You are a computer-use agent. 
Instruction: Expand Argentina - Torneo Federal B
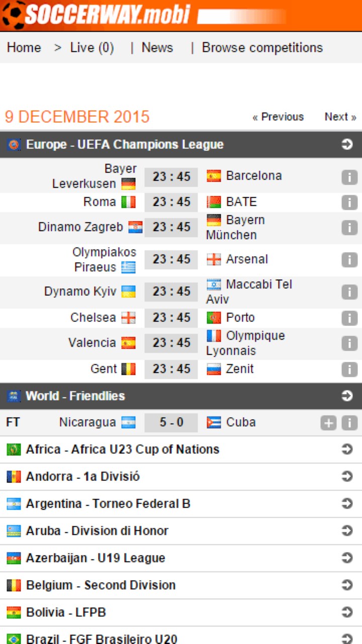coord(347,504)
